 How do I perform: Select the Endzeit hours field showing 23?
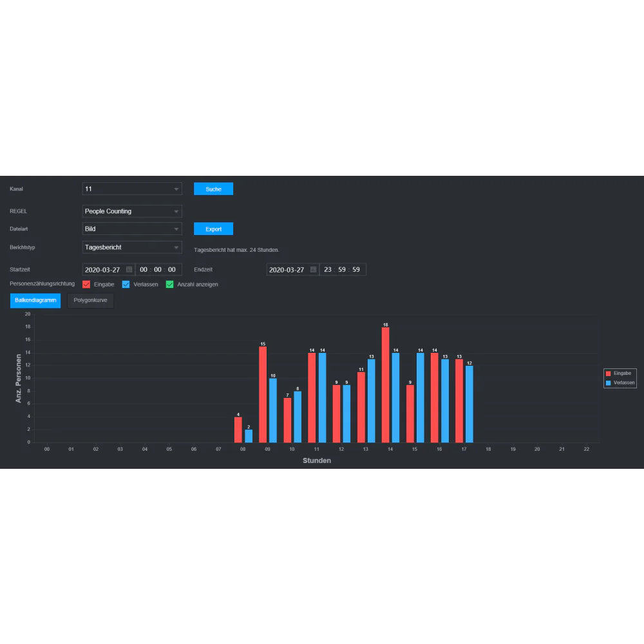328,270
